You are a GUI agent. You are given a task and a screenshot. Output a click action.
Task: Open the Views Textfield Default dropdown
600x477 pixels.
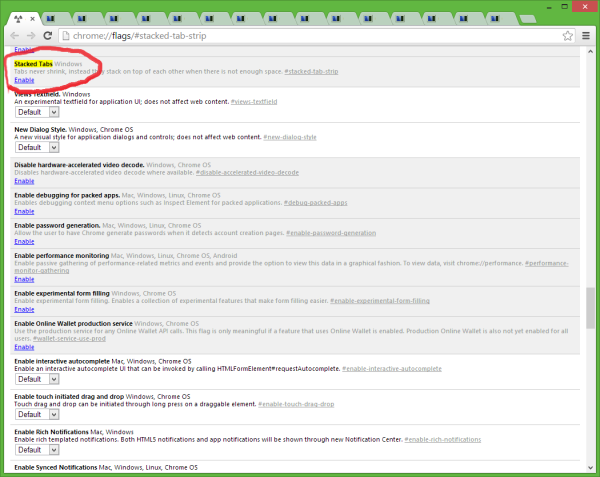pyautogui.click(x=37, y=112)
